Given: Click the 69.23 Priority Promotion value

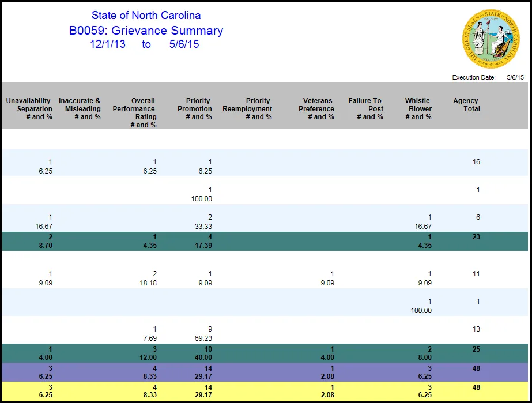Looking at the screenshot, I should pos(202,338).
